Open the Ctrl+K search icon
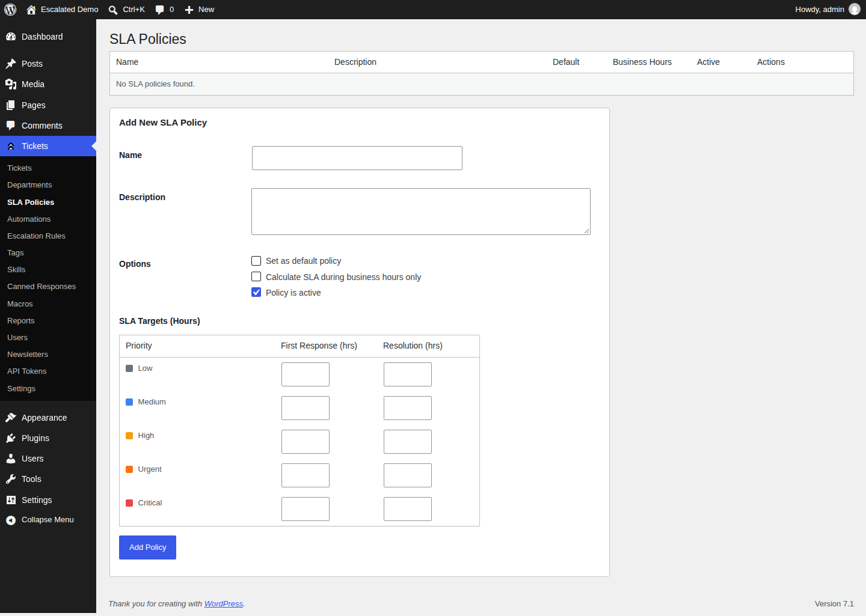The image size is (866, 616). [113, 10]
